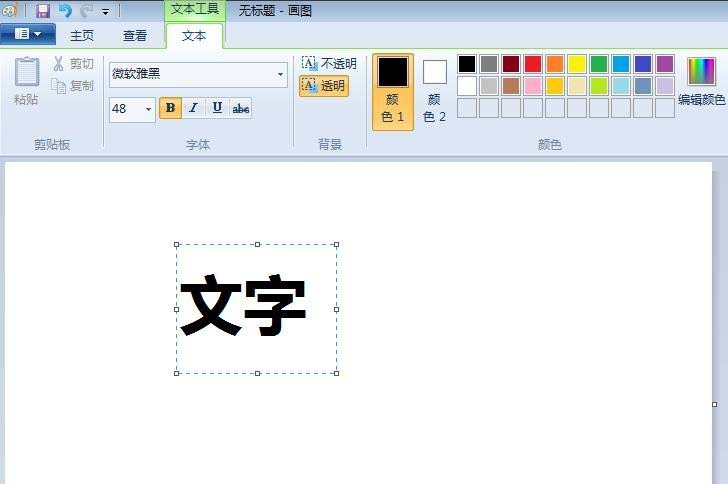This screenshot has width=728, height=484.
Task: Pick the dark red color swatch
Action: [x=511, y=64]
